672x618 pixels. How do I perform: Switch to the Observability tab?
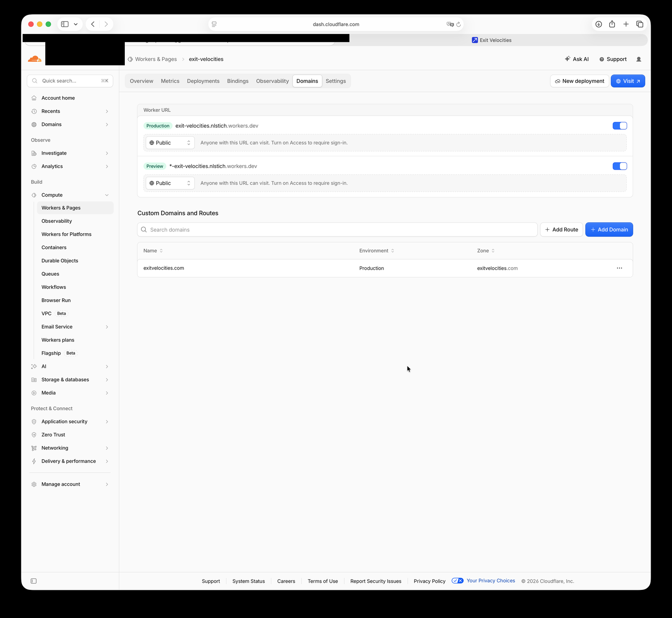273,81
